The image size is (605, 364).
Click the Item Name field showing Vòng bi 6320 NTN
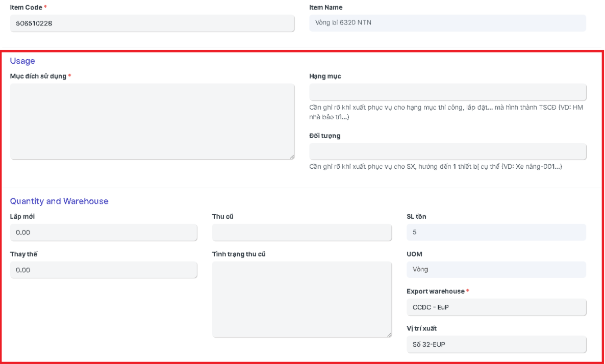(447, 23)
